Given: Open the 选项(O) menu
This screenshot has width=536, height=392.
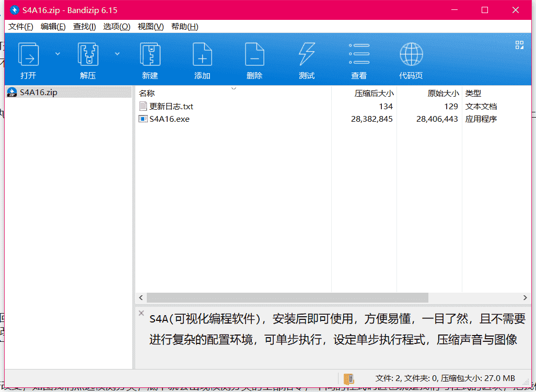Looking at the screenshot, I should [x=116, y=27].
